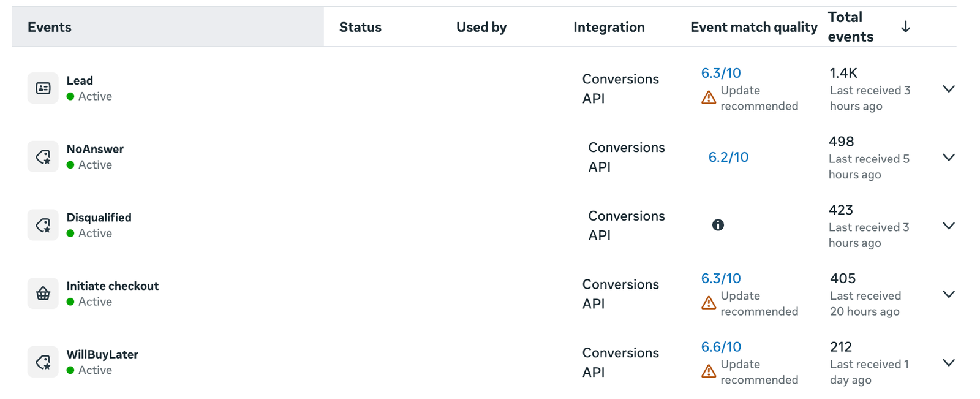Click Active status label under NoAnswer
Viewport: 980px width, 399px height.
(95, 165)
